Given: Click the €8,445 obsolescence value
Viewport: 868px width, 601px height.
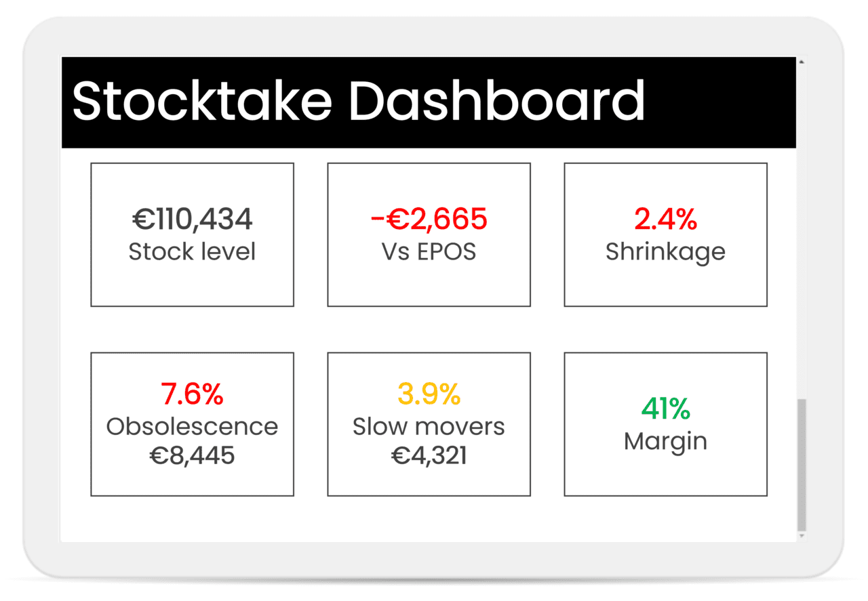Looking at the screenshot, I should click(x=192, y=455).
